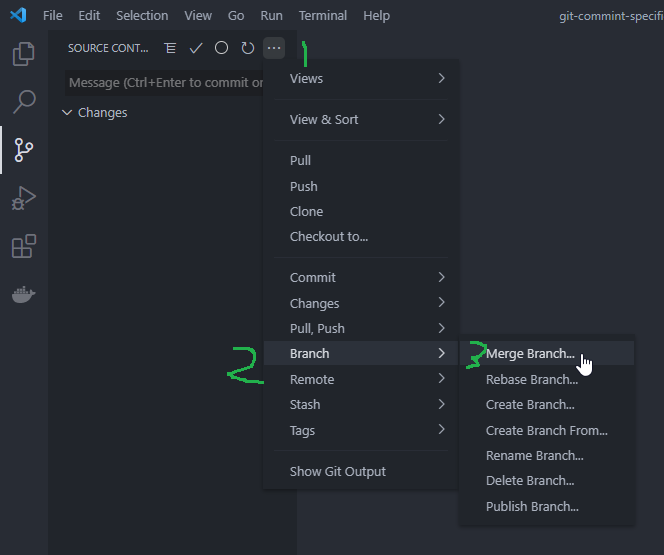The height and width of the screenshot is (555, 664).
Task: Expand the Views submenu
Action: [361, 79]
